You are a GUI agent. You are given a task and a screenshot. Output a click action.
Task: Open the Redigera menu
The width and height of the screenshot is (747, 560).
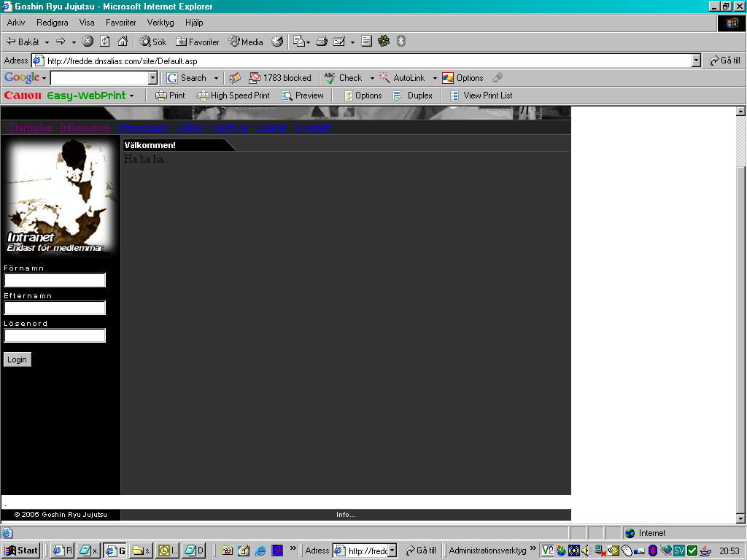pos(52,23)
